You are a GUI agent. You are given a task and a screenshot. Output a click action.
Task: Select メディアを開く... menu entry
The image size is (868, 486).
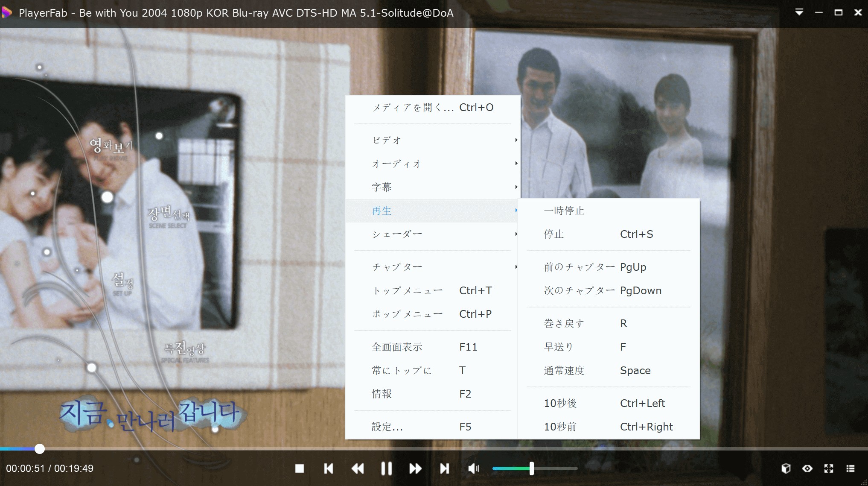(x=433, y=107)
